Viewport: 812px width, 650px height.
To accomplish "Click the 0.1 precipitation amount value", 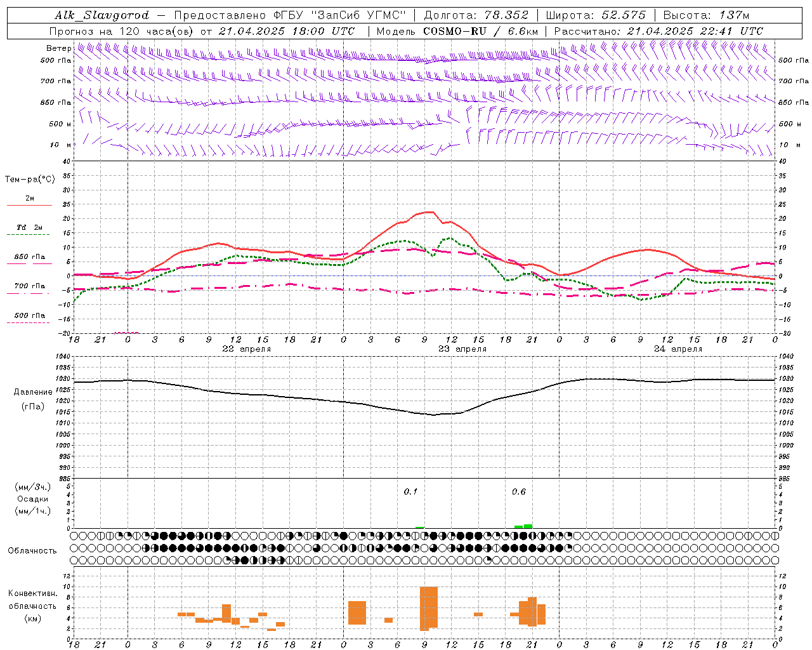I will click(x=410, y=491).
